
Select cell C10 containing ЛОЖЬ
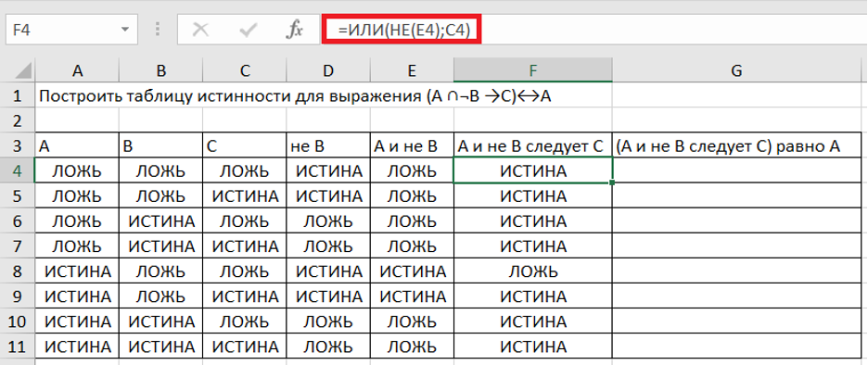pos(245,321)
